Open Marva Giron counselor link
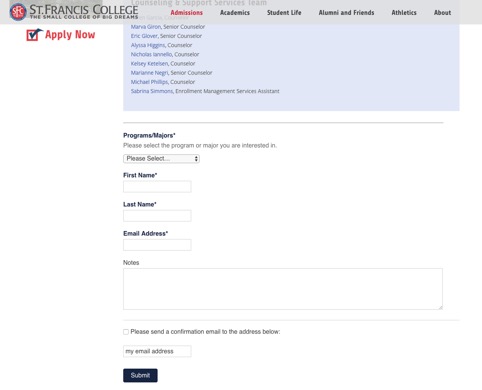This screenshot has height=390, width=482. (x=146, y=27)
